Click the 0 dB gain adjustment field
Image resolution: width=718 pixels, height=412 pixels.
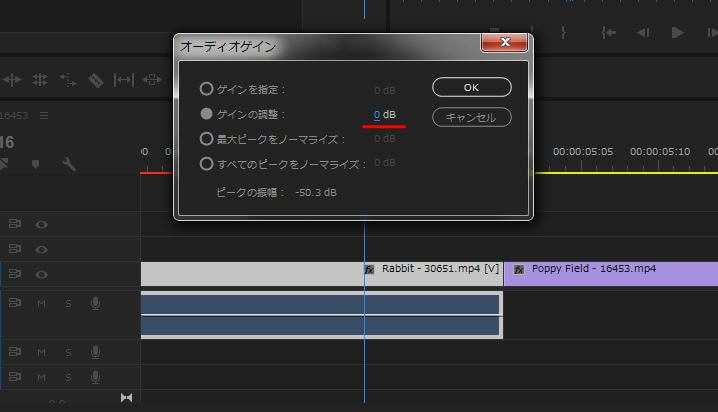(377, 115)
